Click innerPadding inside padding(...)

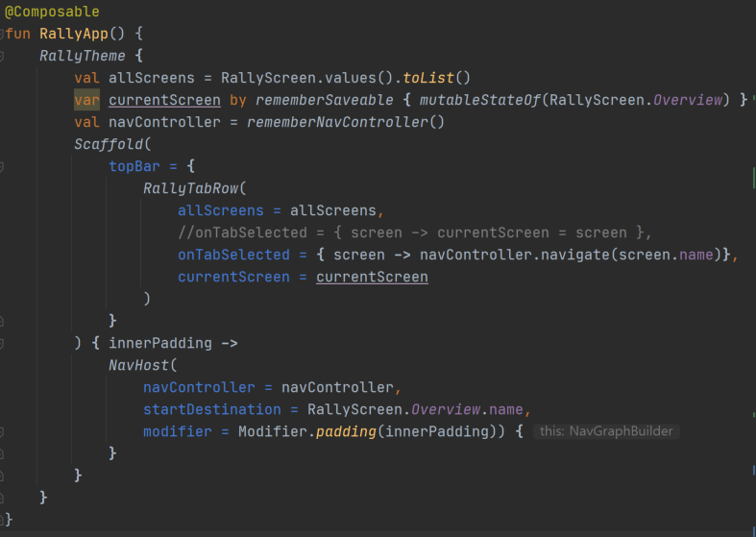tap(437, 432)
